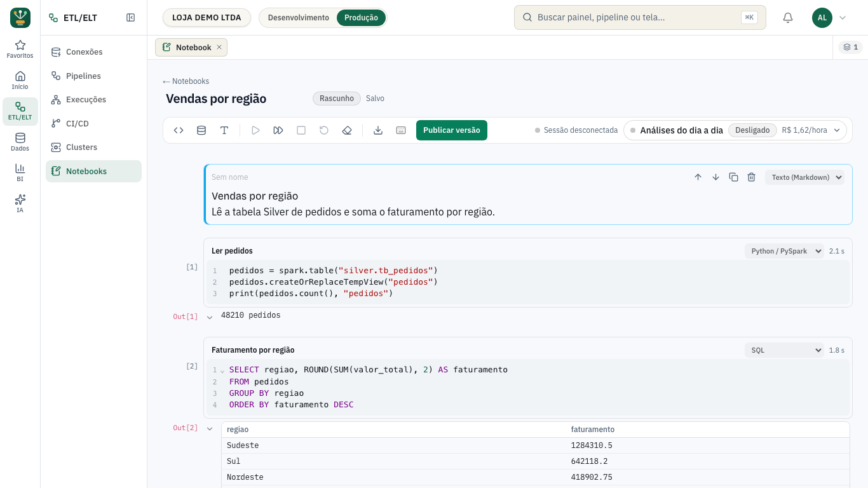Open BI in the left rail
The width and height of the screenshot is (868, 488).
[20, 173]
